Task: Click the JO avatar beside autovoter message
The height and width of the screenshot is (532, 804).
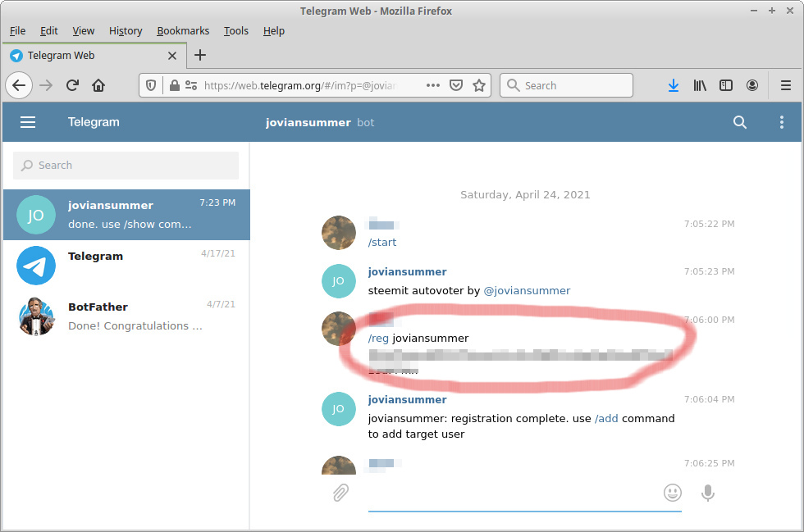Action: pyautogui.click(x=338, y=281)
